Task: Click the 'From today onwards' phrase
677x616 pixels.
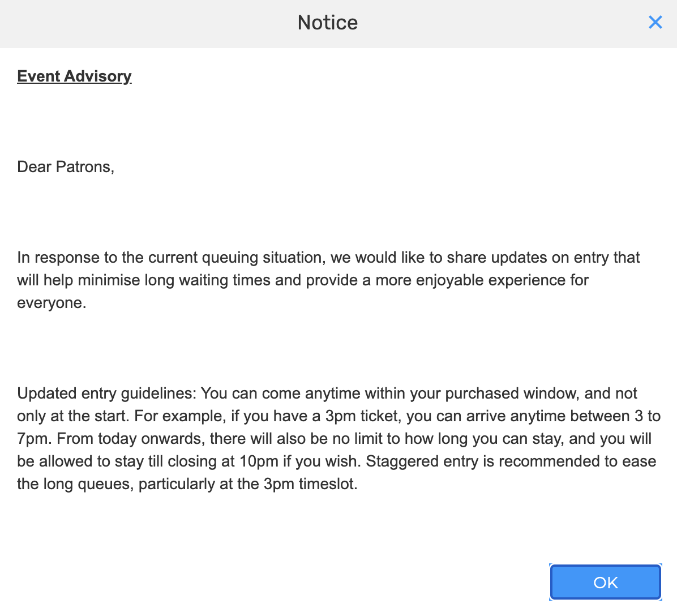Action: [x=130, y=439]
